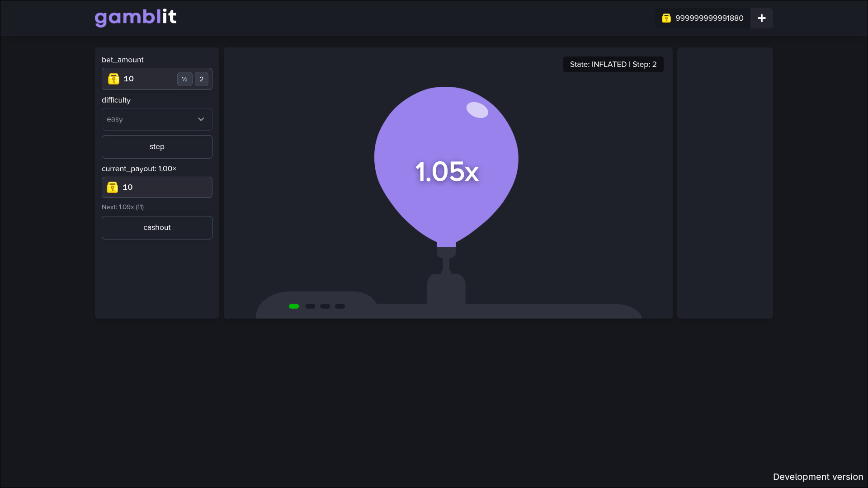Click the 1.05x multiplier on balloon
The width and height of the screenshot is (868, 488).
(x=447, y=172)
